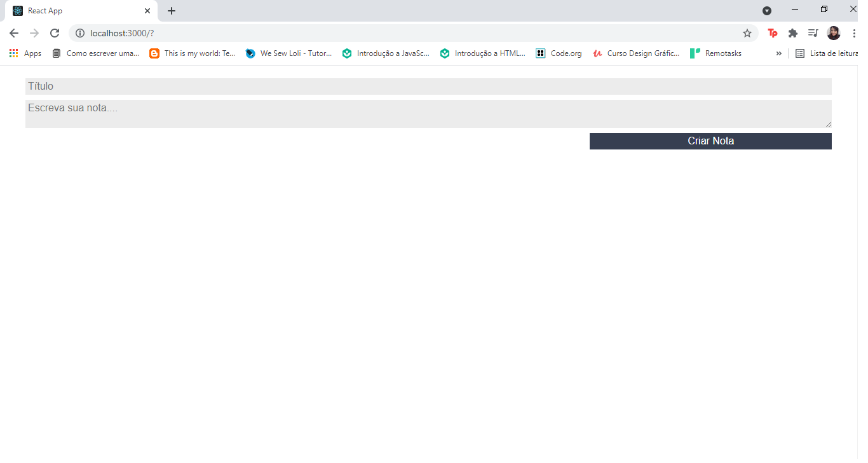
Task: Open the TP extension icon
Action: pyautogui.click(x=773, y=33)
